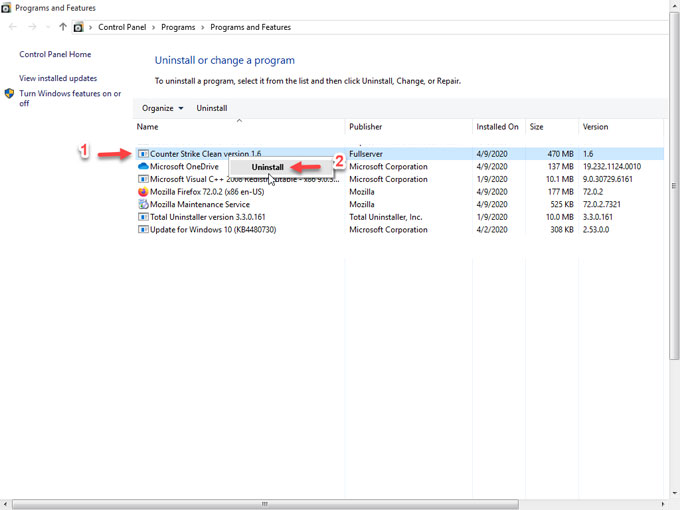680x510 pixels.
Task: Open recent locations dropdown next to Forward
Action: pos(48,27)
